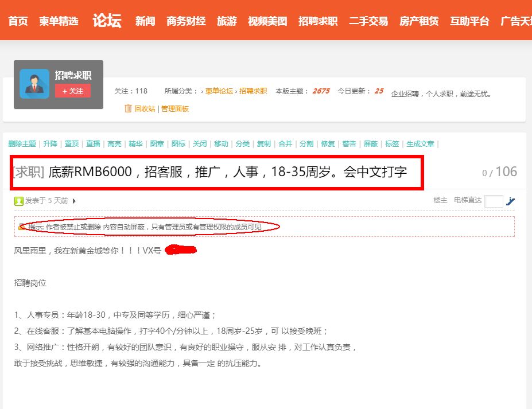The width and height of the screenshot is (532, 409).
Task: Click the 招聘求职 forum avatar icon
Action: [x=34, y=84]
